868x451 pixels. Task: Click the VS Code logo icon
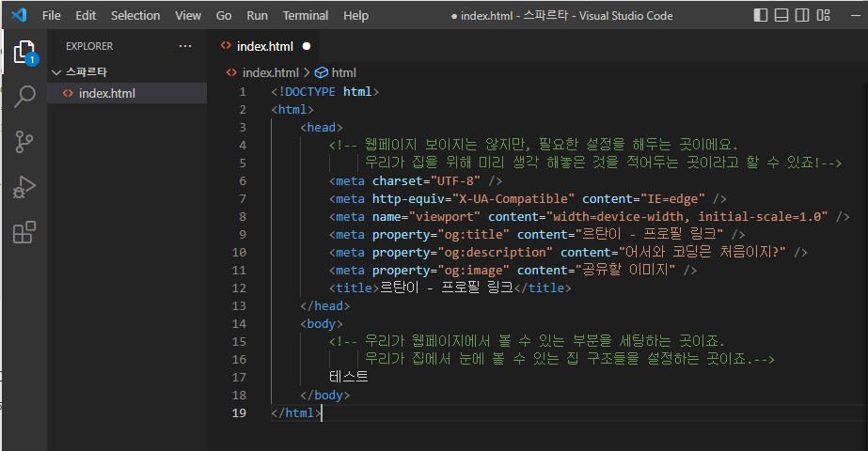(19, 15)
